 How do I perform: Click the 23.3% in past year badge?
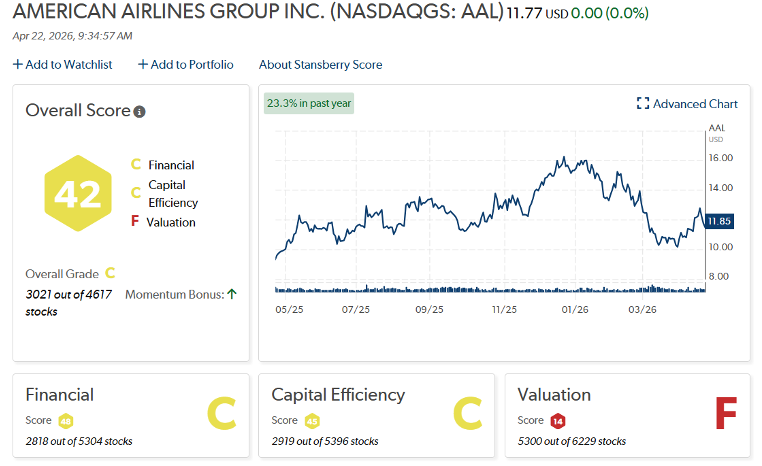click(x=309, y=103)
